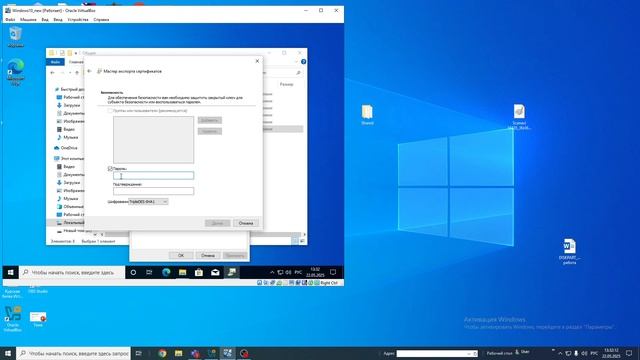Open the Файл tab in Explorer
The width and height of the screenshot is (640, 360).
[x=55, y=62]
